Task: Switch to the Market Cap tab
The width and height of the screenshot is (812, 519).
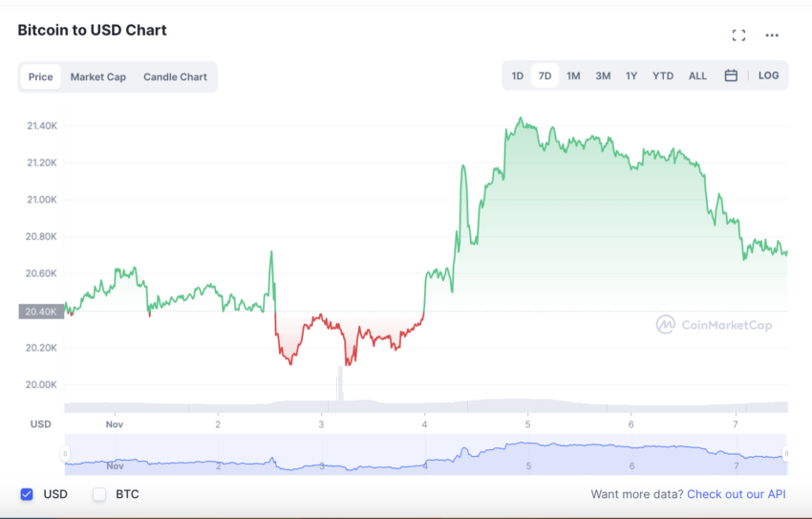Action: click(x=97, y=76)
